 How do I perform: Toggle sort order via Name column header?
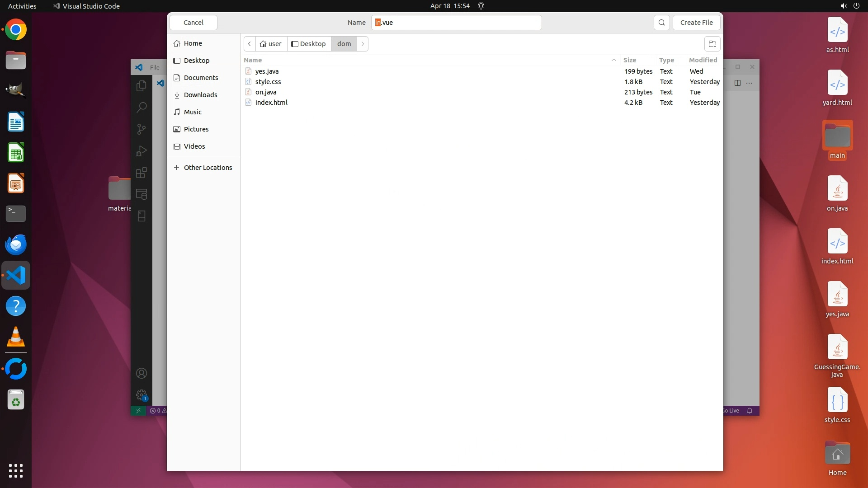click(253, 60)
